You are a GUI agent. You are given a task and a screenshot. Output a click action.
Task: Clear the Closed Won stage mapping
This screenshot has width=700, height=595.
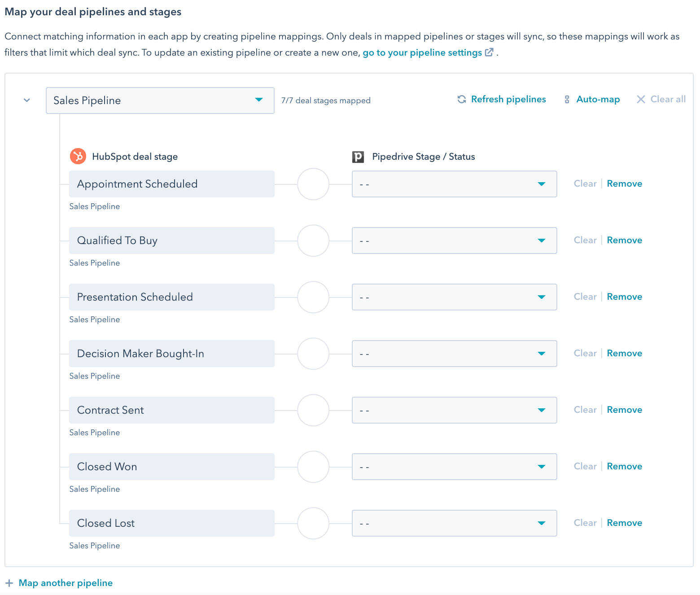point(585,466)
